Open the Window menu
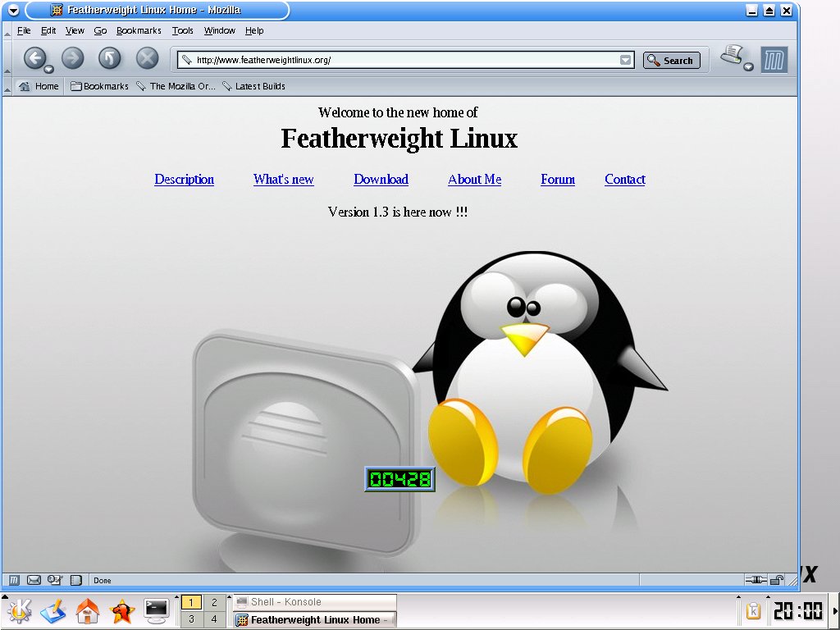The image size is (840, 630). coord(219,30)
